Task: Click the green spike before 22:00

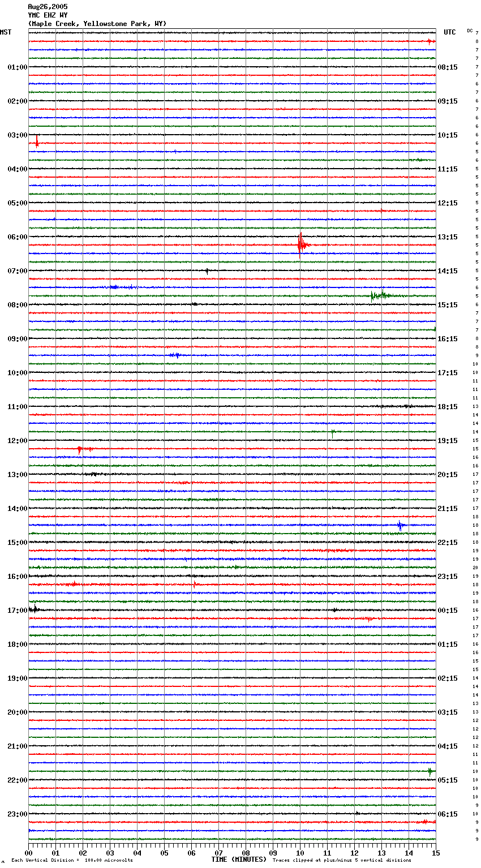Action: point(430,771)
